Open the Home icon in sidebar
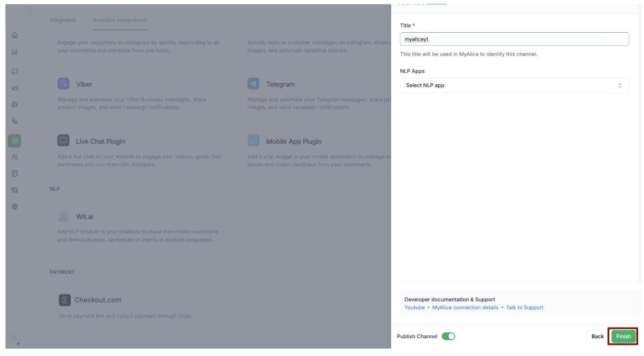This screenshot has height=356, width=644. [14, 35]
